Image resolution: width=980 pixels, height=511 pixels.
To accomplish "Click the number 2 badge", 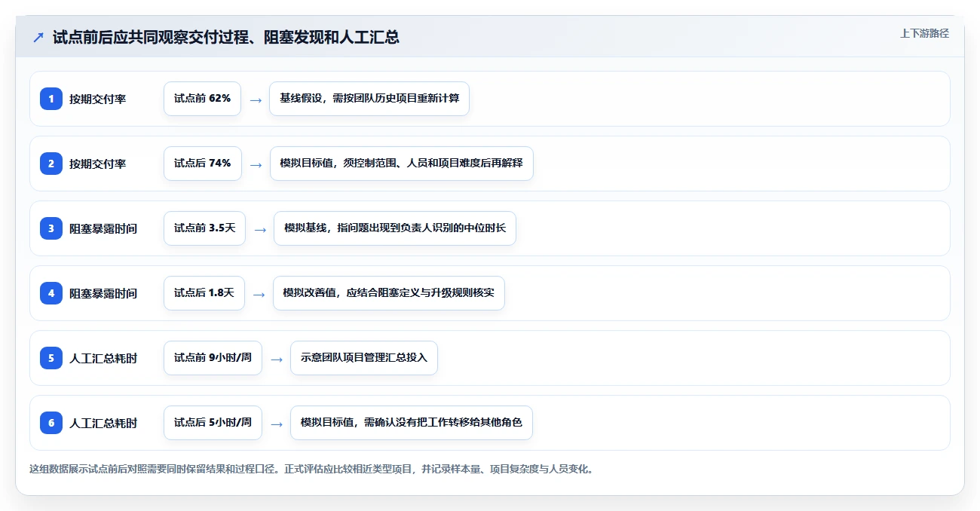I will [x=51, y=164].
